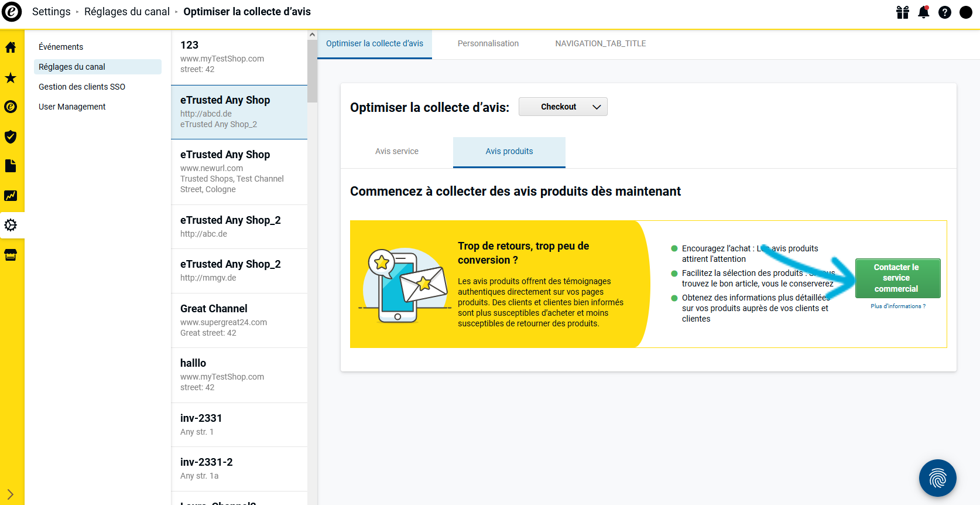Open the gift box icon
Image resolution: width=980 pixels, height=505 pixels.
coord(903,12)
